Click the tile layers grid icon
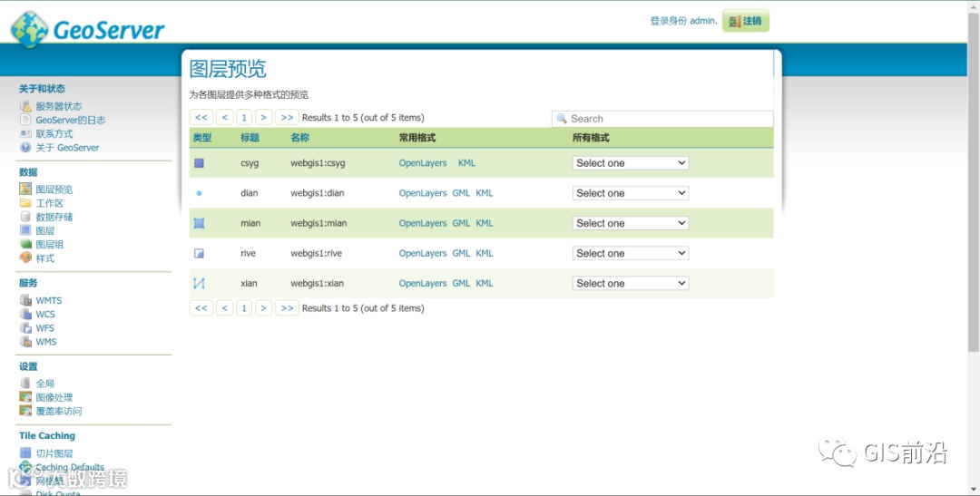980x496 pixels. click(25, 453)
